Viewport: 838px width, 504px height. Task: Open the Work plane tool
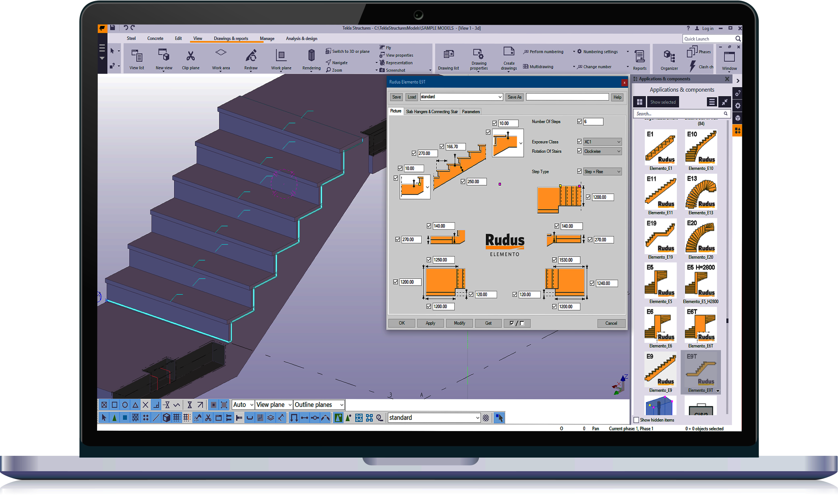[281, 59]
